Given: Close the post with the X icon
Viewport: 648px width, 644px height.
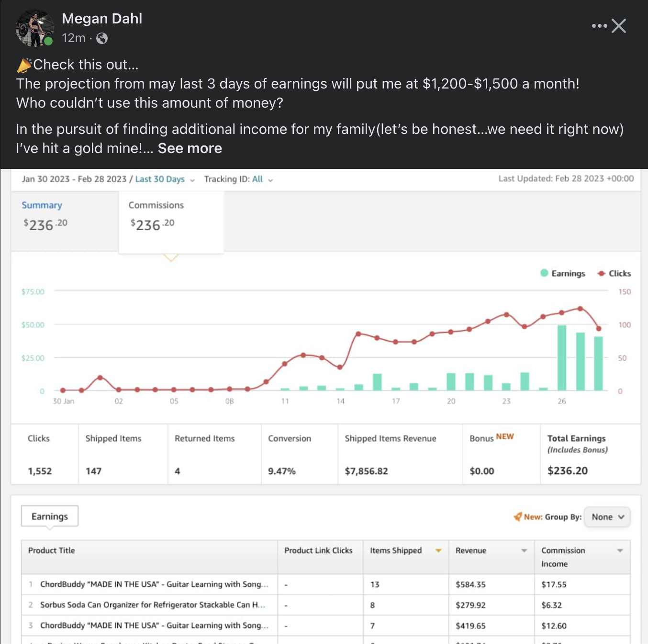Looking at the screenshot, I should [x=619, y=26].
